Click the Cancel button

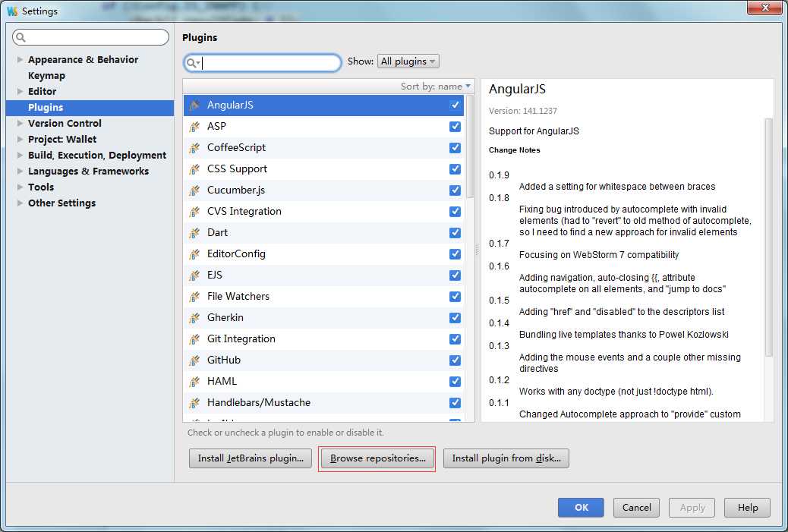click(636, 508)
